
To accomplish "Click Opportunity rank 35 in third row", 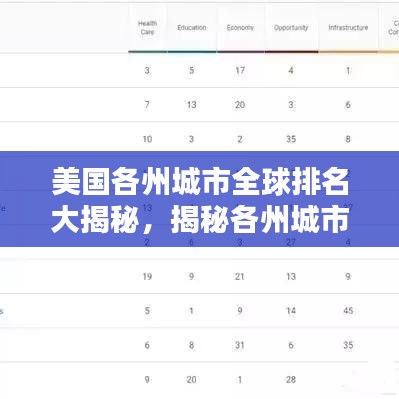I will 291,139.
